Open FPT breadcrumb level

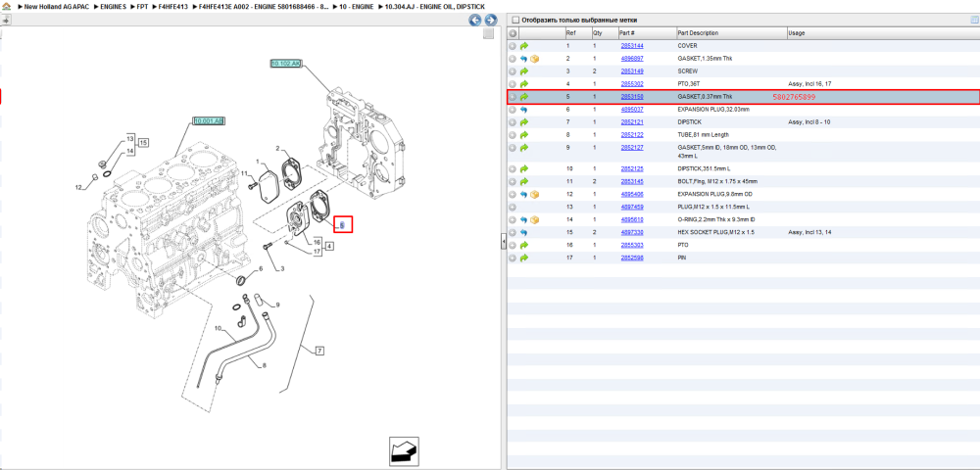point(142,6)
